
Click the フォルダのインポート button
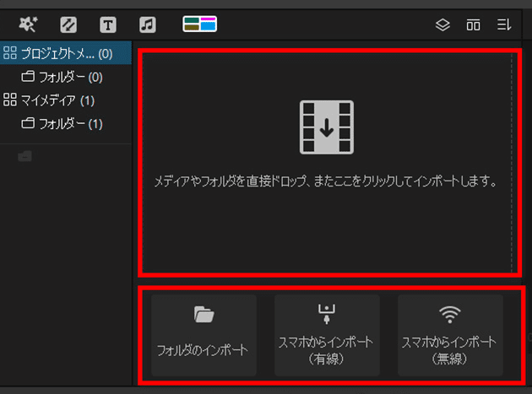tap(204, 335)
